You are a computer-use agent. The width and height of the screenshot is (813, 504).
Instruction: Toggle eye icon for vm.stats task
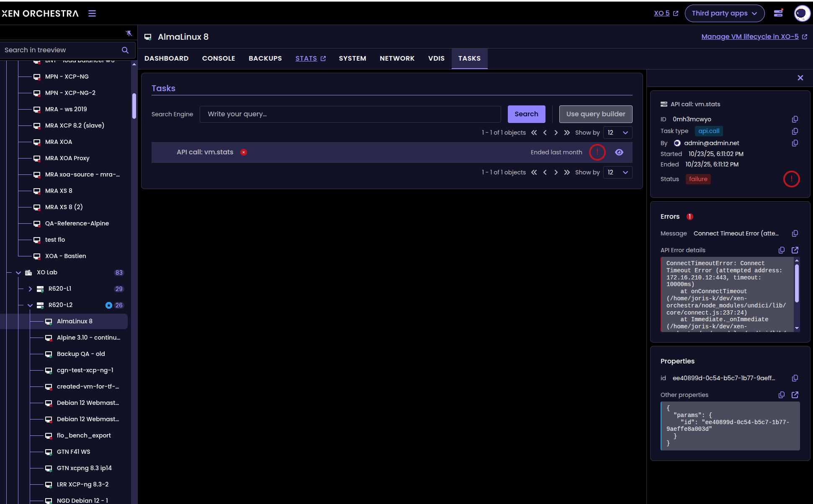click(x=619, y=152)
